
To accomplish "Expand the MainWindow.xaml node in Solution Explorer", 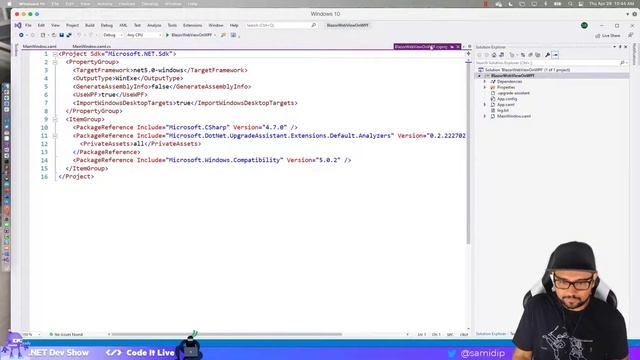I will point(485,116).
